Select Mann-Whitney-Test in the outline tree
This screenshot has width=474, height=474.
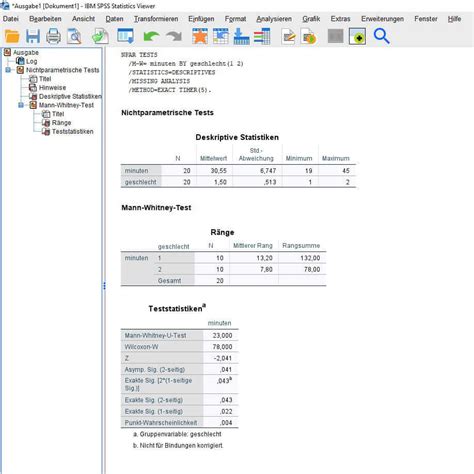[66, 105]
